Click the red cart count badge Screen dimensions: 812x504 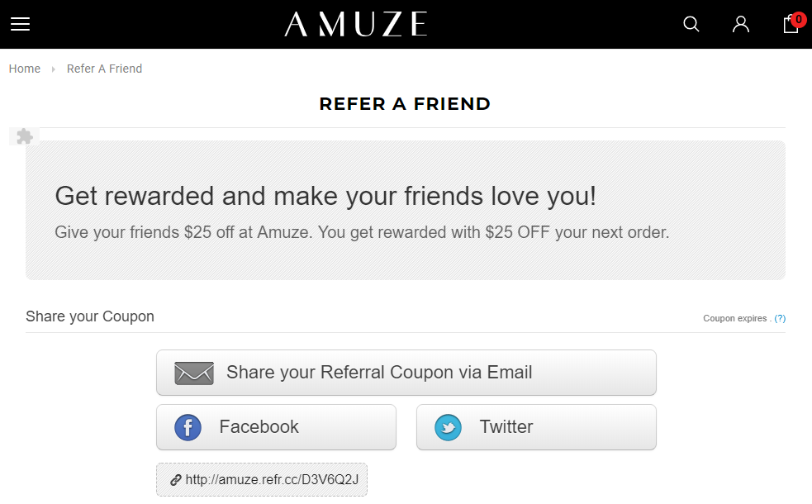click(799, 19)
